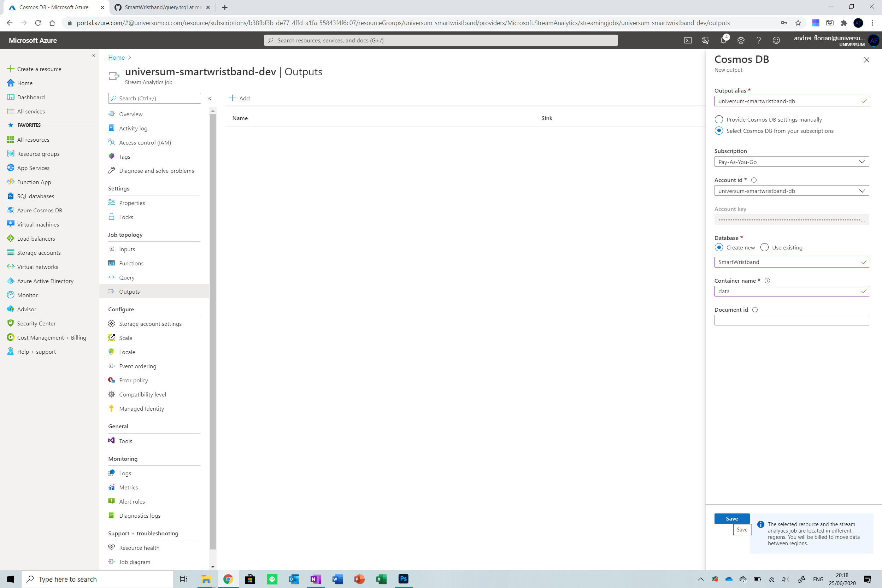The image size is (882, 588).
Task: Open the Query menu item
Action: click(127, 277)
